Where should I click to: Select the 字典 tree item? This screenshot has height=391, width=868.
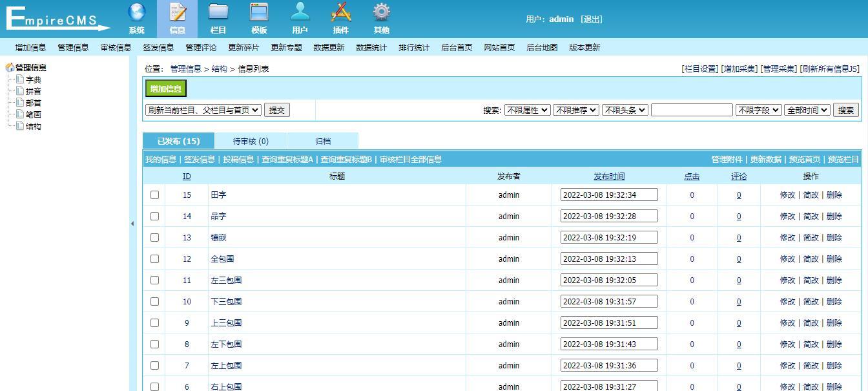pyautogui.click(x=34, y=79)
